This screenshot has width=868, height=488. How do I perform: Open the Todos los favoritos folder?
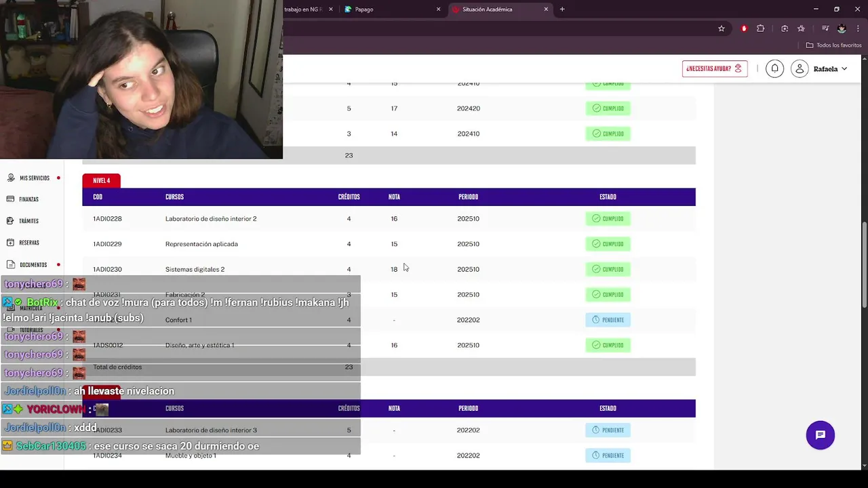coord(833,45)
